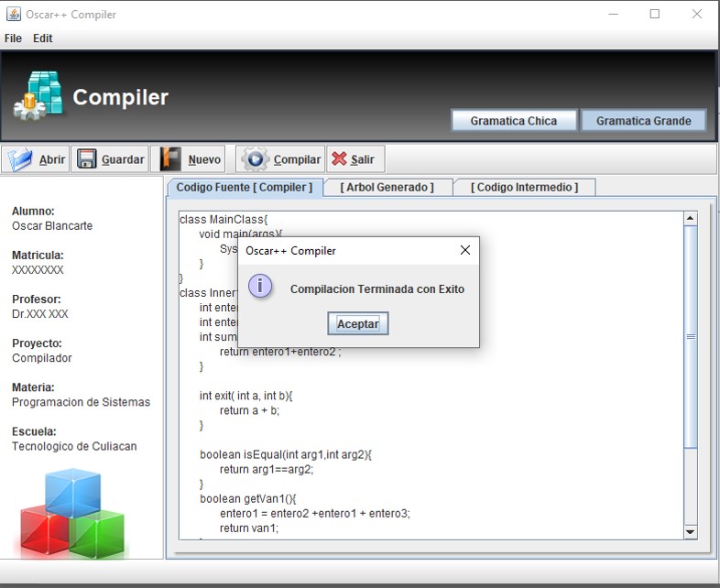This screenshot has width=720, height=588.
Task: Click the Abrir folder icon
Action: point(20,159)
